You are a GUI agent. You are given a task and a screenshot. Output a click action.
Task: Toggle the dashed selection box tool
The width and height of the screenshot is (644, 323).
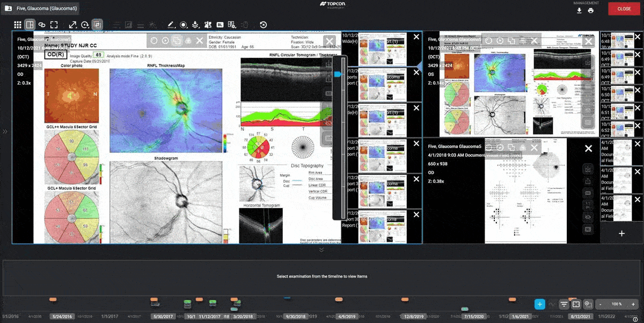(97, 25)
